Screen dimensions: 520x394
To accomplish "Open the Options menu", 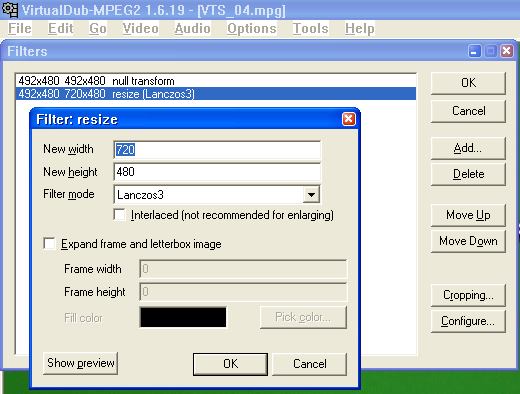I will [x=252, y=28].
